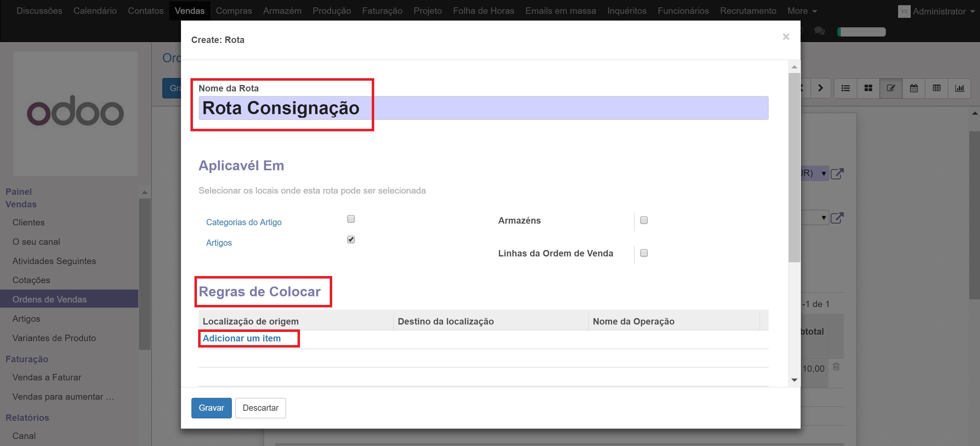Open the graph view icon

click(x=959, y=88)
